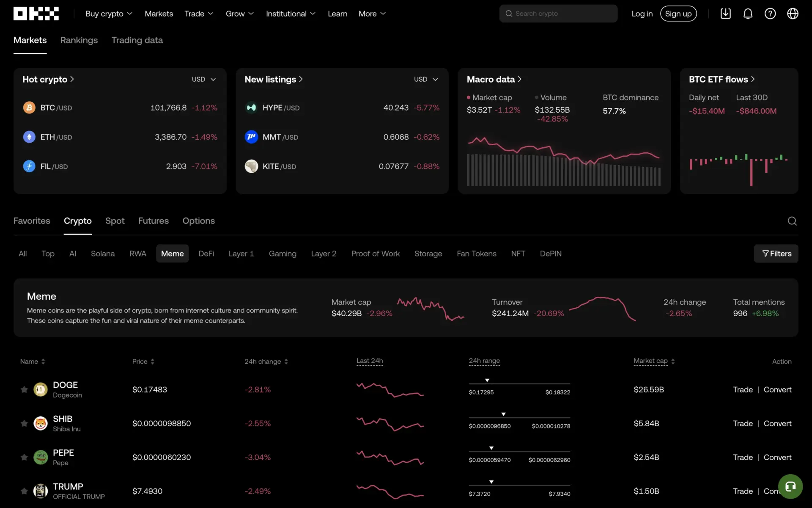Screen dimensions: 812x508
Task: Click the language globe icon
Action: (793, 14)
